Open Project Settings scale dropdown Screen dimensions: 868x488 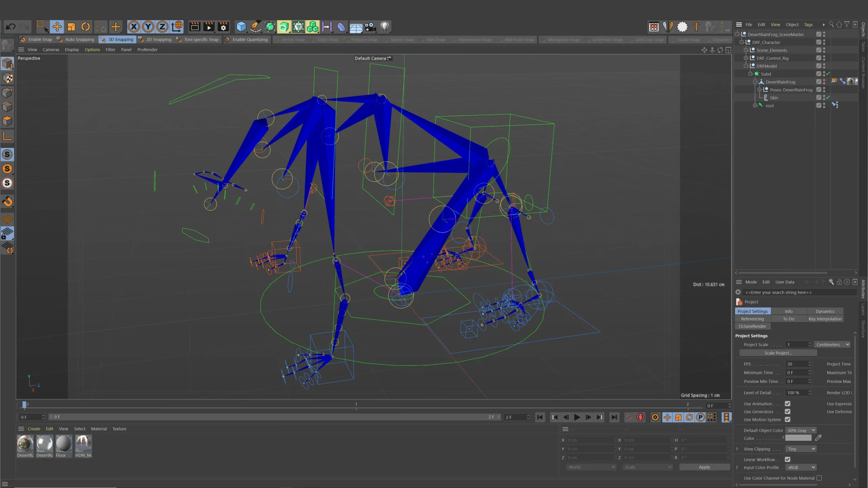pyautogui.click(x=832, y=344)
